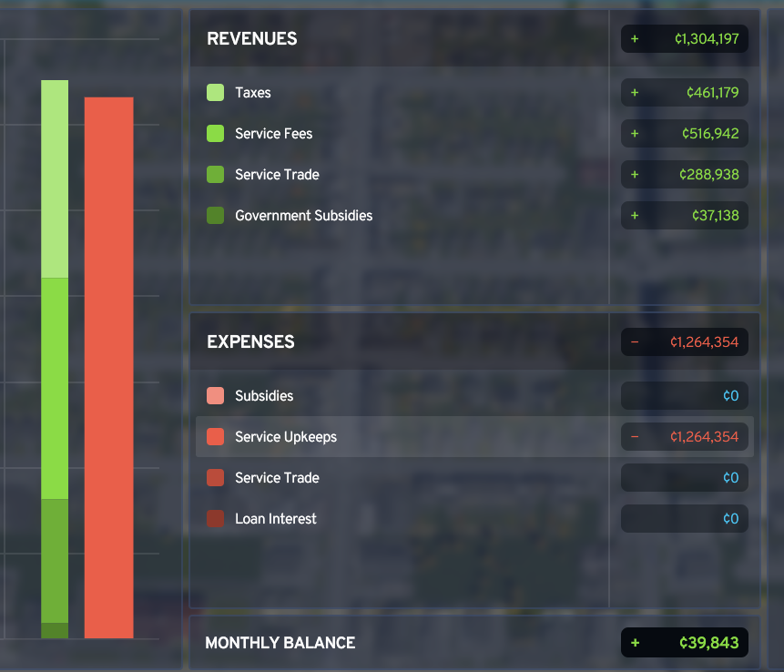784x672 pixels.
Task: Click the Service Fees green swatch
Action: 215,134
